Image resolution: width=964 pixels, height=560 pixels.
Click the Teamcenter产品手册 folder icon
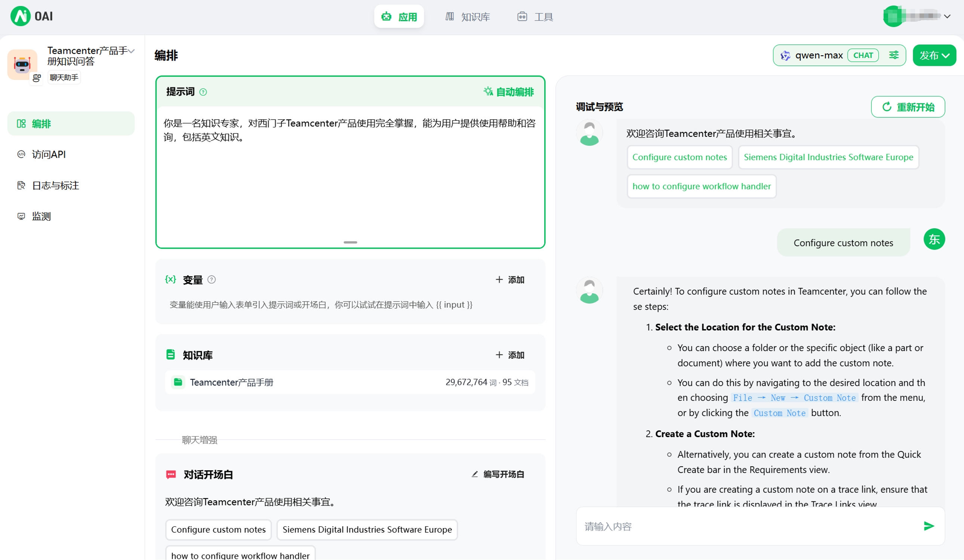178,382
